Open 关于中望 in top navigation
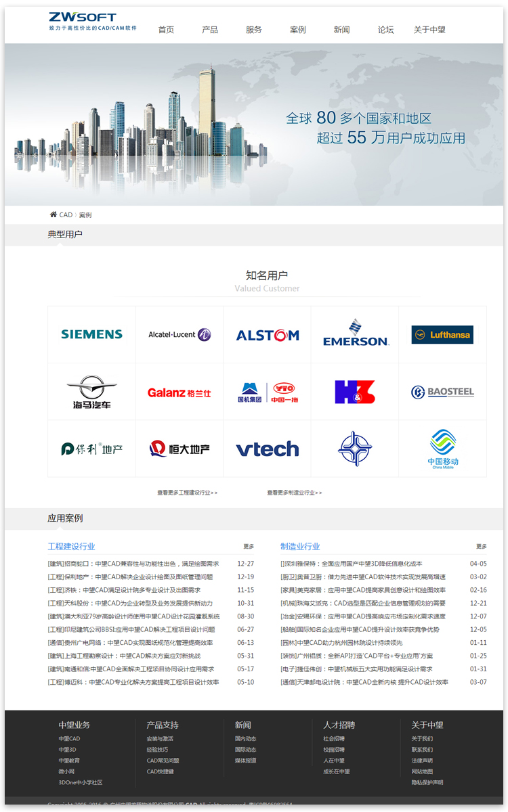Viewport: 508px width, 812px height. tap(429, 30)
